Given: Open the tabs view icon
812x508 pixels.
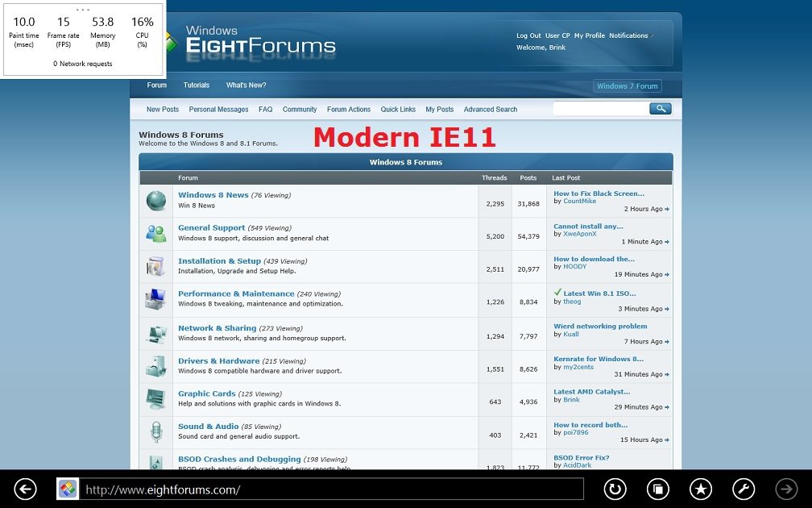Looking at the screenshot, I should 658,489.
